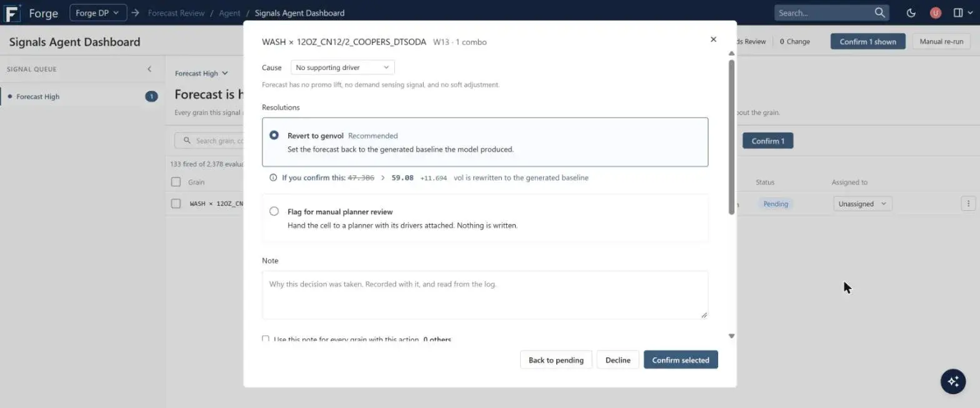Open the Unassigned assignee dropdown
This screenshot has height=408, width=980.
tap(862, 203)
